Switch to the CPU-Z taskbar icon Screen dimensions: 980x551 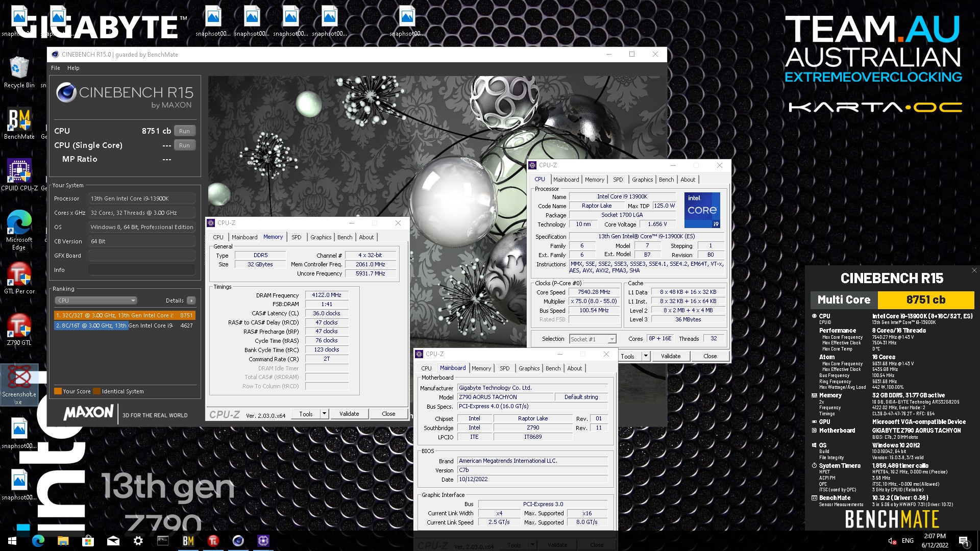click(263, 541)
